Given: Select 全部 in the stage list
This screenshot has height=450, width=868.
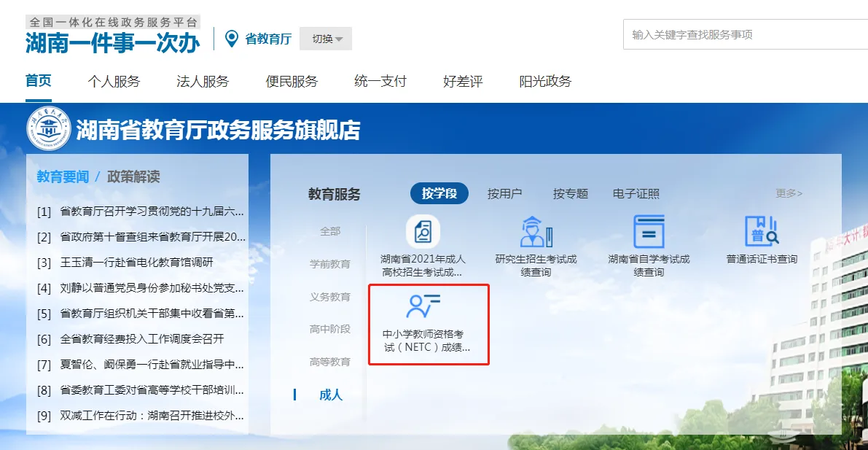Looking at the screenshot, I should tap(330, 231).
